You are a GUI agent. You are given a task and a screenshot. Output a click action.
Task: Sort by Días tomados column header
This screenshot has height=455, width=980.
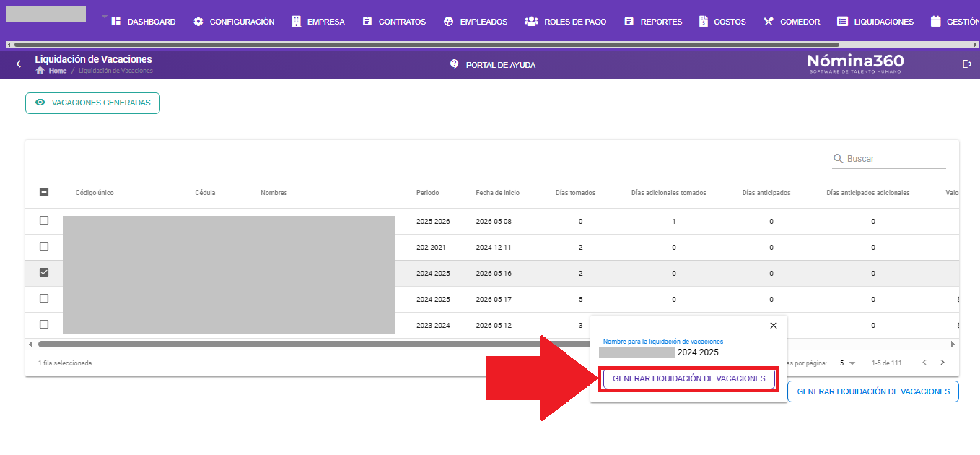coord(575,193)
